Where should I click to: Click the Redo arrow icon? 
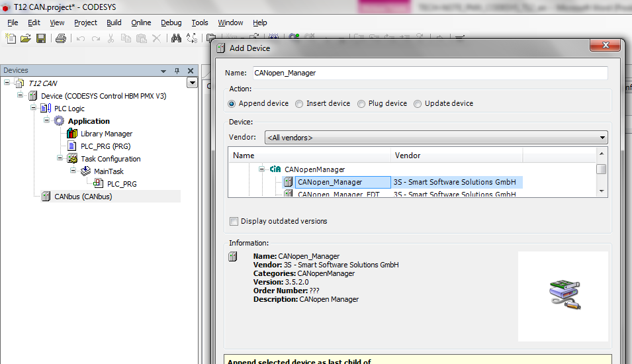pos(95,38)
